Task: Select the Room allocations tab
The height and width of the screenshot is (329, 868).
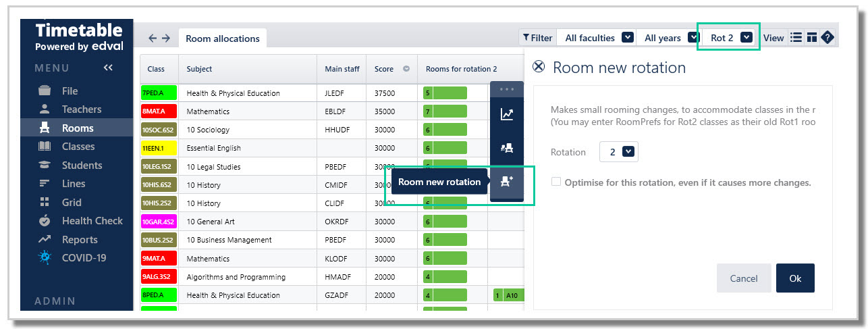Action: coord(223,39)
